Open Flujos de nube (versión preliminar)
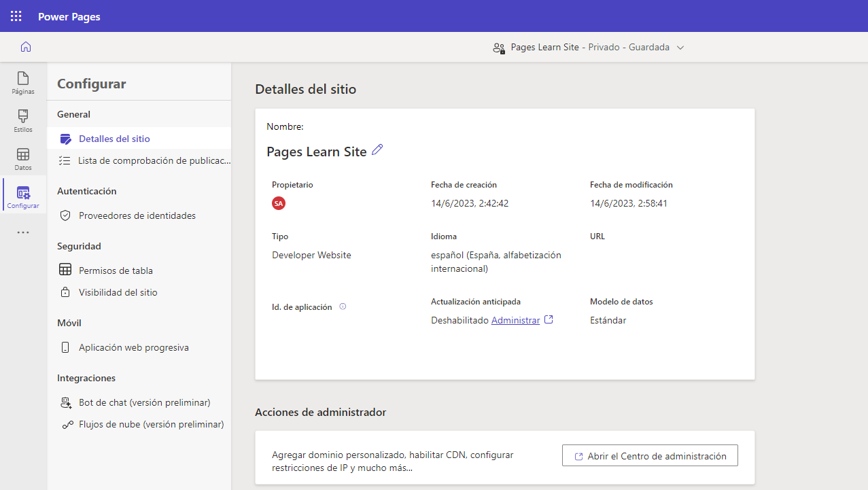The height and width of the screenshot is (490, 868). 139,424
